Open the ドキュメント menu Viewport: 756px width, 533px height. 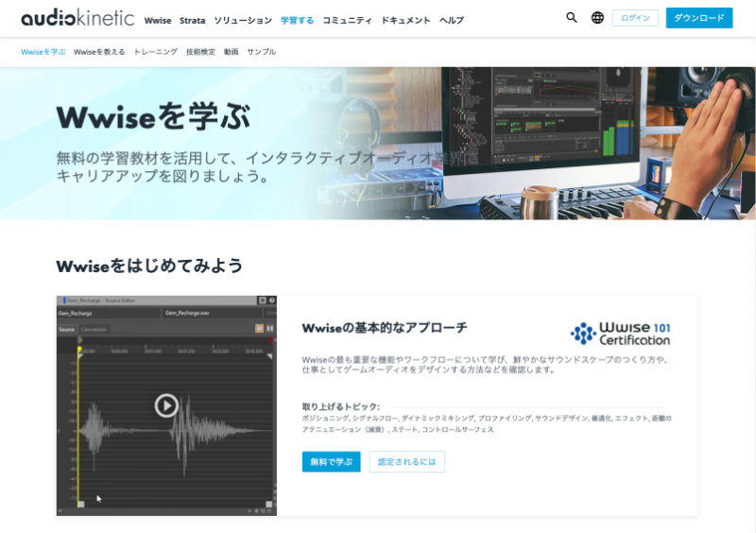click(405, 20)
